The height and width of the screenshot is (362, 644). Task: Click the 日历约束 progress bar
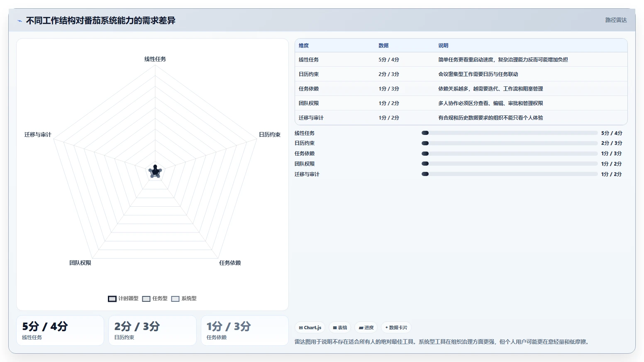509,143
